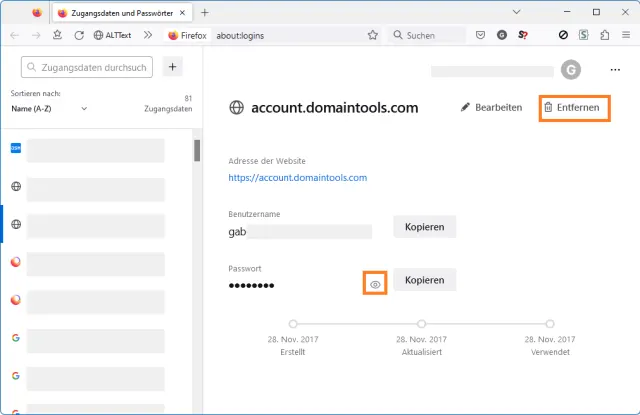Viewport: 640px width, 415px height.
Task: Go back with the back arrow
Action: 15,36
